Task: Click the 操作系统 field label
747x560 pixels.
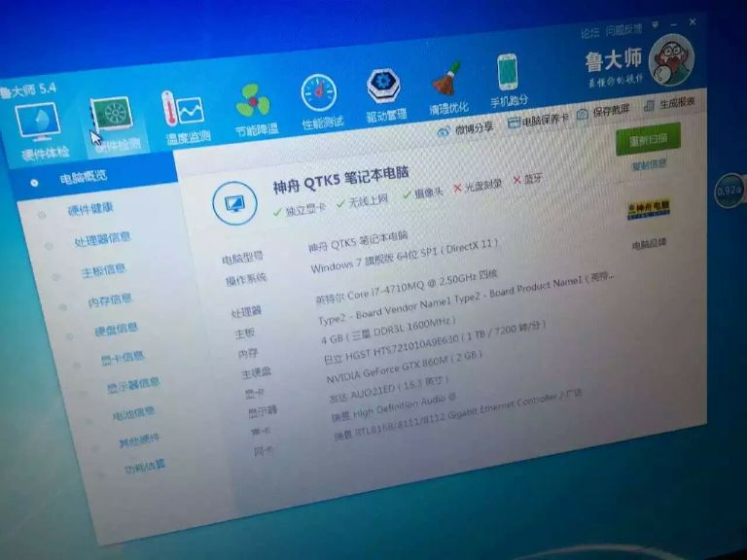Action: [246, 280]
